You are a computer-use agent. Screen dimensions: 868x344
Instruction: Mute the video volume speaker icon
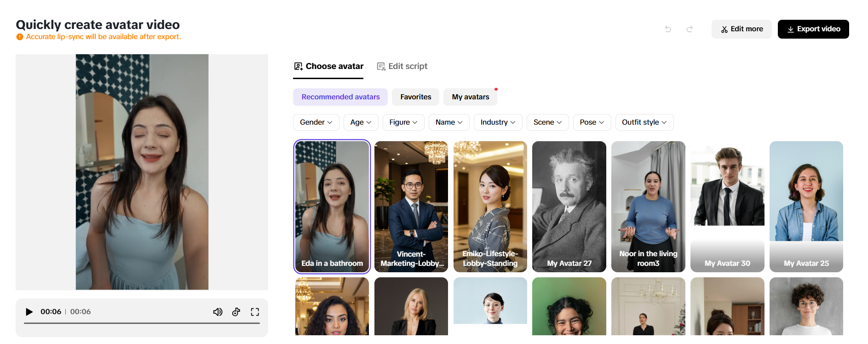(x=218, y=312)
